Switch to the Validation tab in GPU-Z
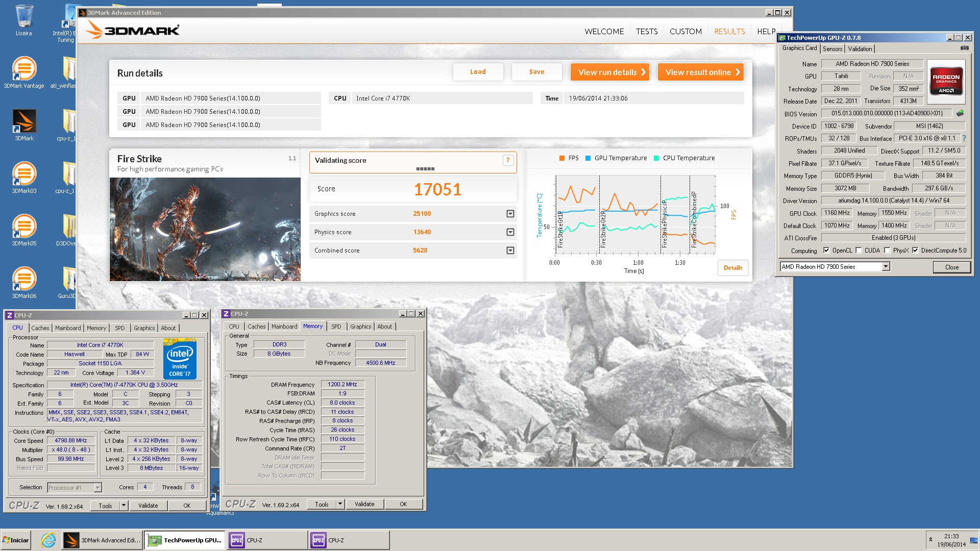 tap(860, 49)
